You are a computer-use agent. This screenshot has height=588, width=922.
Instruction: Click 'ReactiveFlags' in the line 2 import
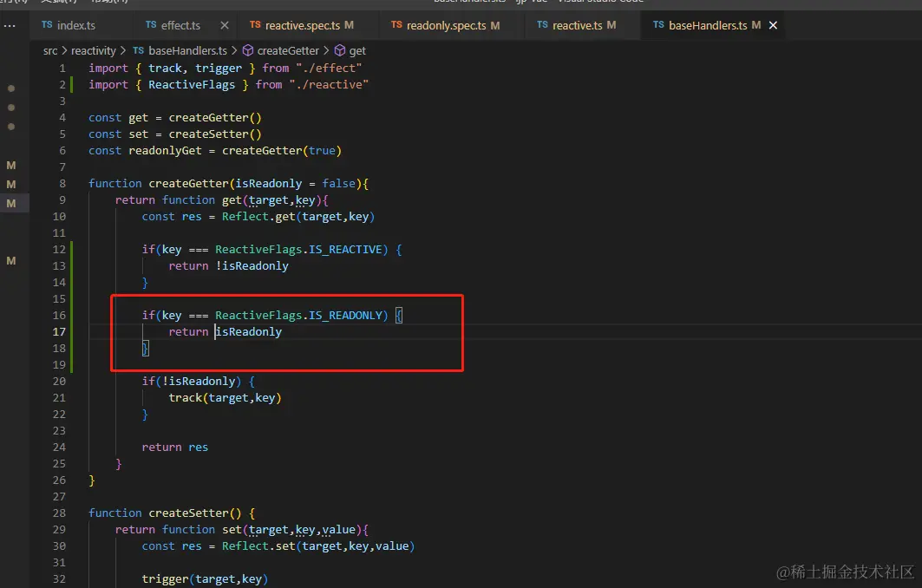(192, 85)
